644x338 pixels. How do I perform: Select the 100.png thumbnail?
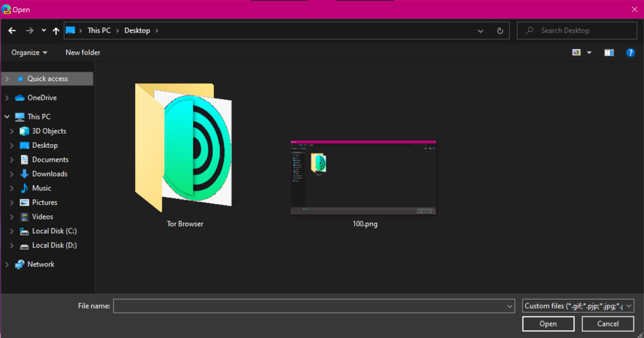click(364, 177)
